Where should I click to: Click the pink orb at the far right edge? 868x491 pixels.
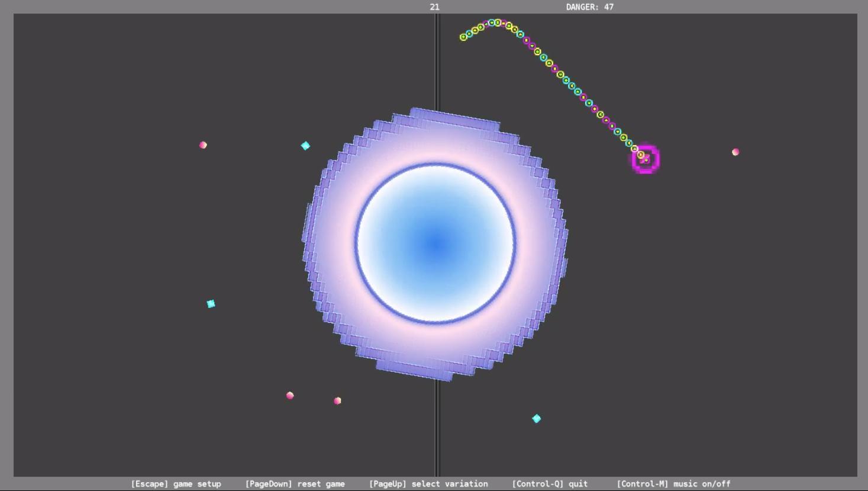click(x=735, y=152)
